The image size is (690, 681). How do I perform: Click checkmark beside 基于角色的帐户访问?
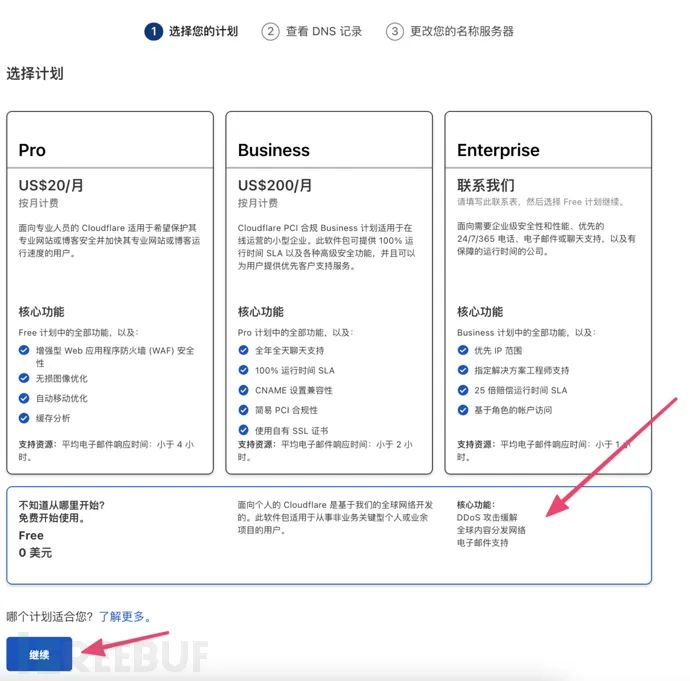pyautogui.click(x=462, y=410)
